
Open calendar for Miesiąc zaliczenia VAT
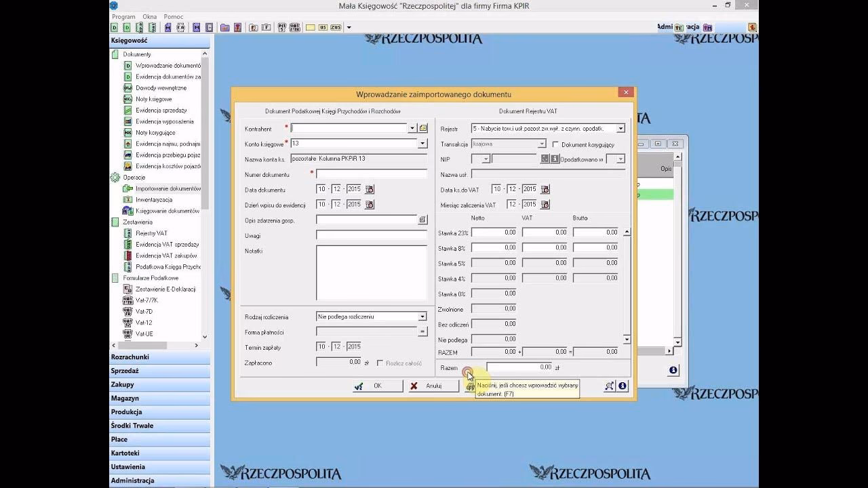(x=545, y=205)
